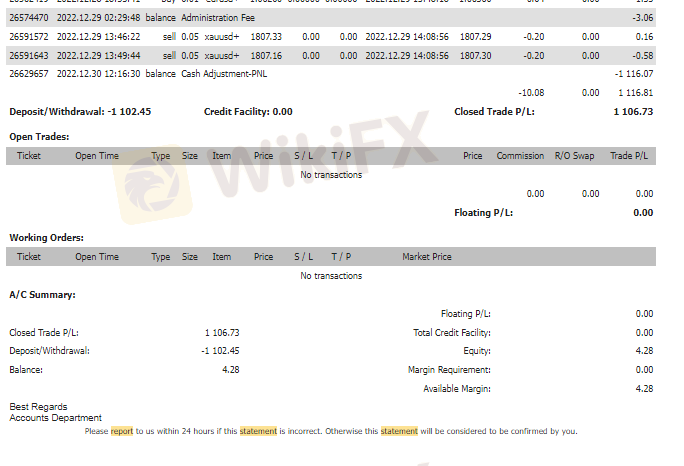This screenshot has width=684, height=466.
Task: Click close price 1807.30
Action: pyautogui.click(x=475, y=56)
